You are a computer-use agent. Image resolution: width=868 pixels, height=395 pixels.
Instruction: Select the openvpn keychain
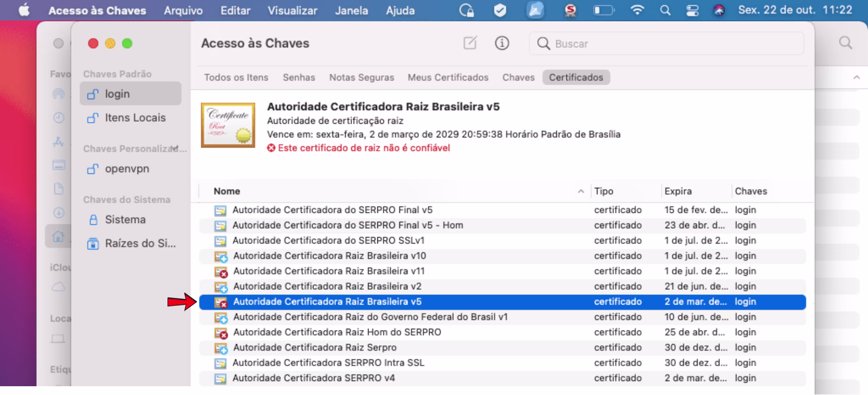131,169
